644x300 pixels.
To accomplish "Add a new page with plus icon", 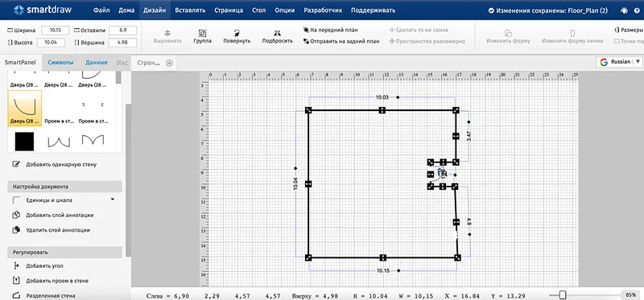I will 169,63.
